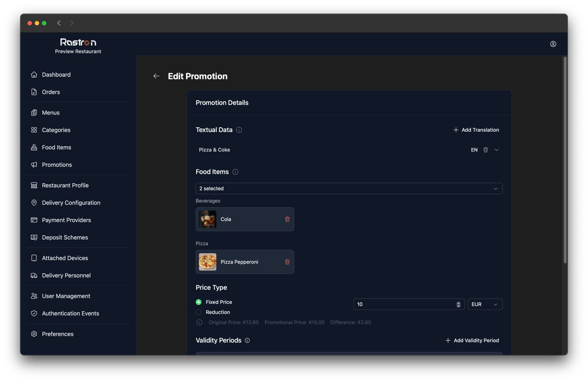This screenshot has height=382, width=588.
Task: Delete the EN translation with trash icon
Action: 486,150
